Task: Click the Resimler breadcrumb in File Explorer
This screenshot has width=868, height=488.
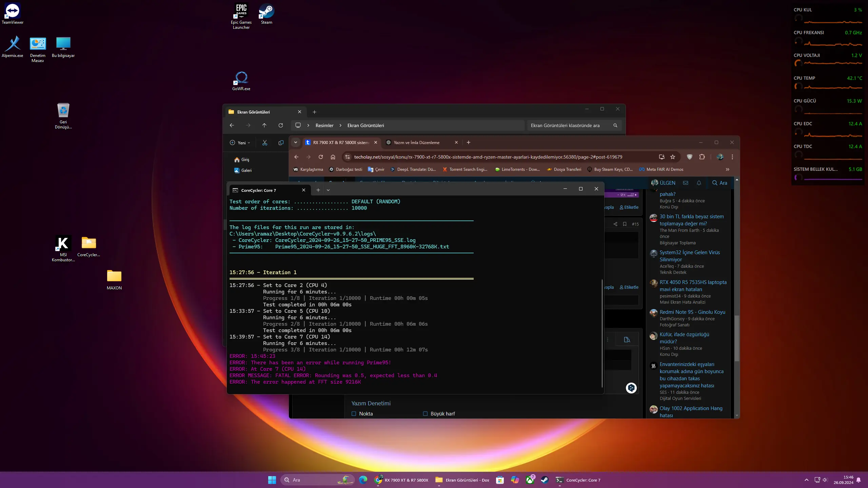Action: pyautogui.click(x=324, y=125)
